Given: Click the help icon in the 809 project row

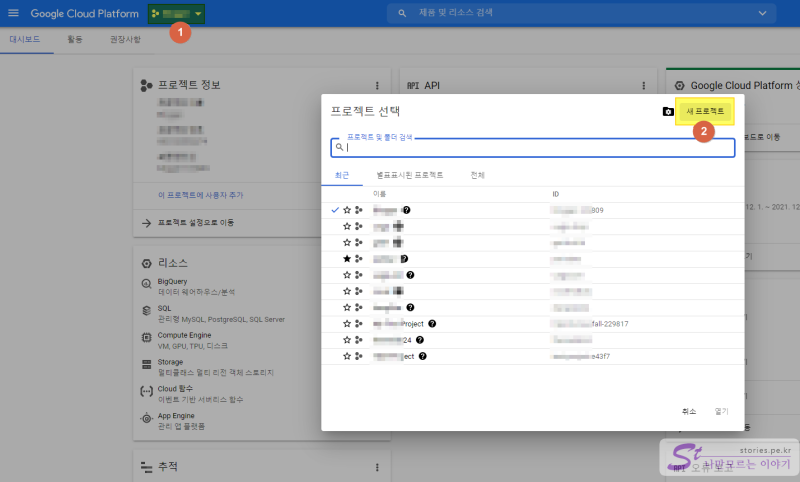Looking at the screenshot, I should coord(406,210).
